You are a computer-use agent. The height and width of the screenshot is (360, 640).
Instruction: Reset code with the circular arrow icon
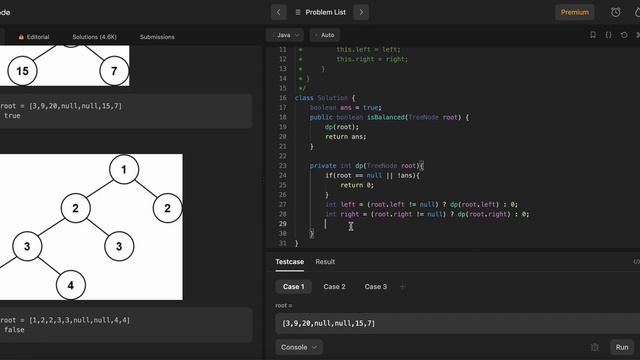tap(624, 35)
